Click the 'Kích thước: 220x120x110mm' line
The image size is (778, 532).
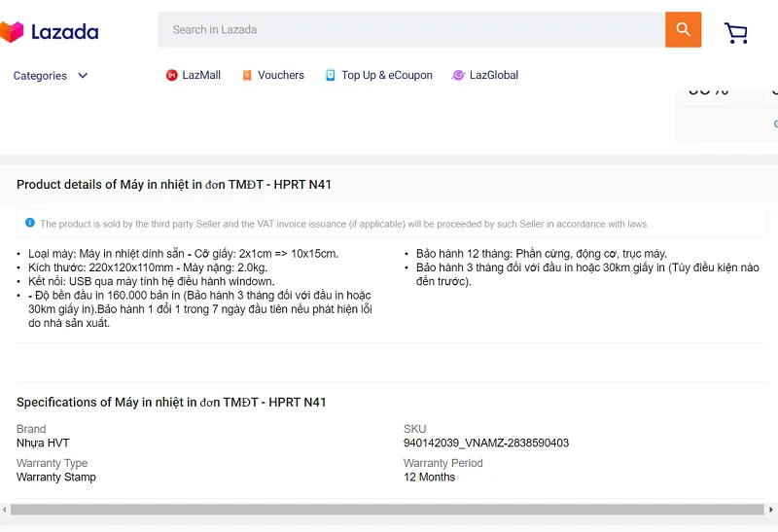click(148, 267)
